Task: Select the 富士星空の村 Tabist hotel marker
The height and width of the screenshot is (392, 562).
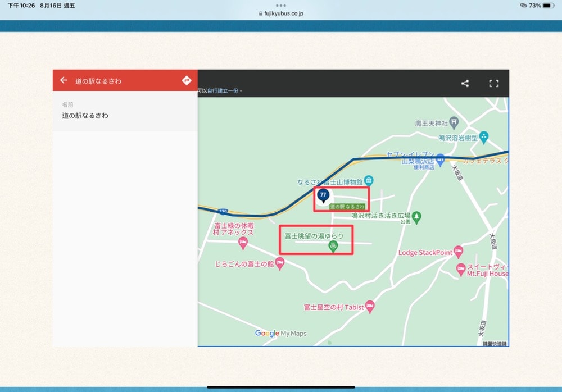Action: click(370, 307)
